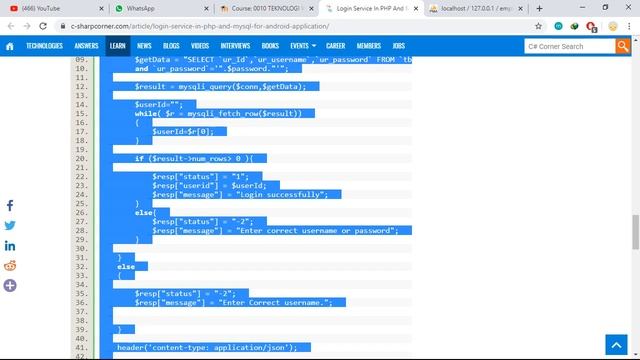Click code line "$result = mysqli_query($conn,$getData);"
Image resolution: width=640 pixels, height=360 pixels.
[x=220, y=87]
